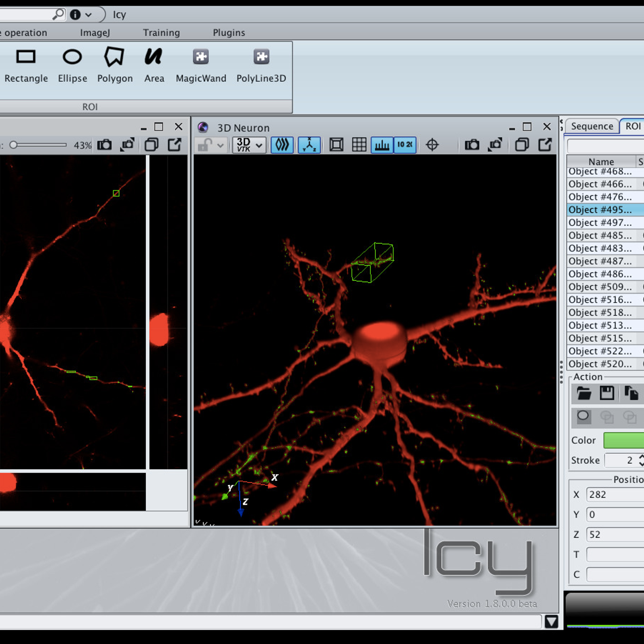Detach the 3D Neuron window
This screenshot has width=644, height=644.
(x=545, y=144)
